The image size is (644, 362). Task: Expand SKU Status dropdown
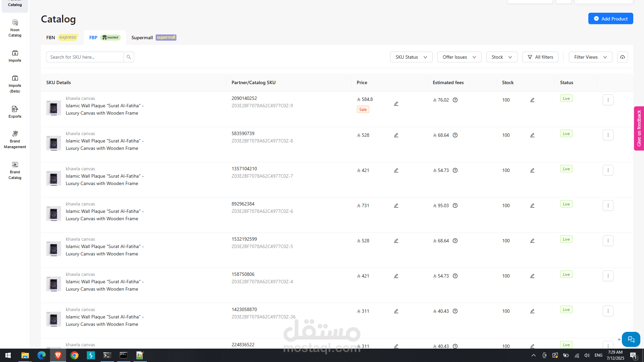point(411,57)
